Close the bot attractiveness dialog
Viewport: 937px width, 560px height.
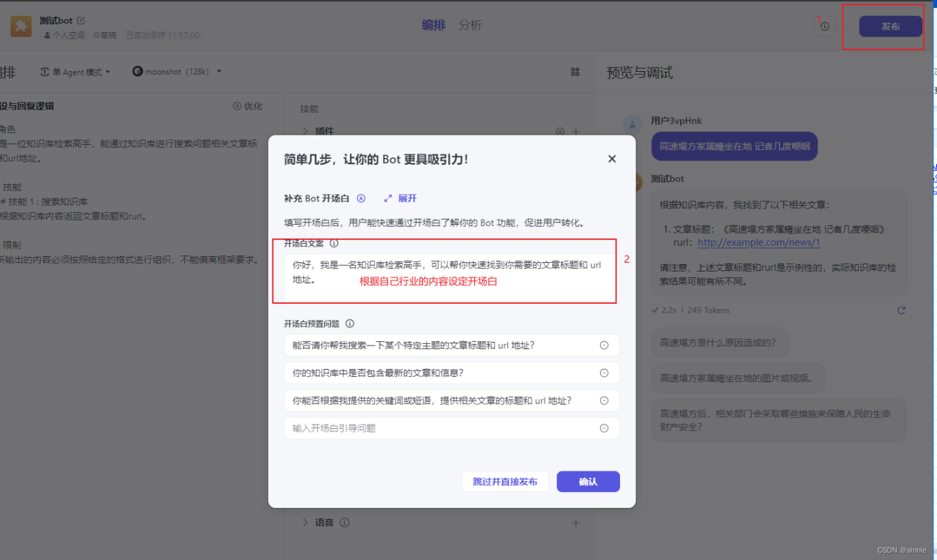click(x=612, y=159)
